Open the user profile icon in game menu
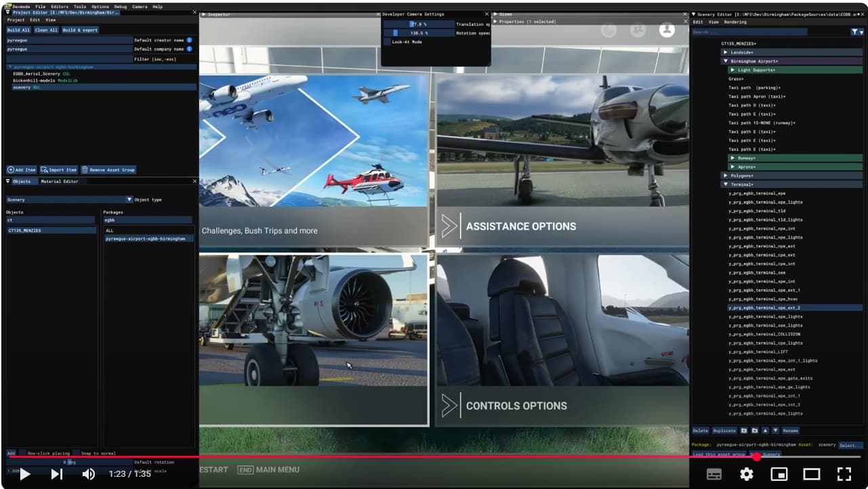Image resolution: width=868 pixels, height=489 pixels. 667,30
